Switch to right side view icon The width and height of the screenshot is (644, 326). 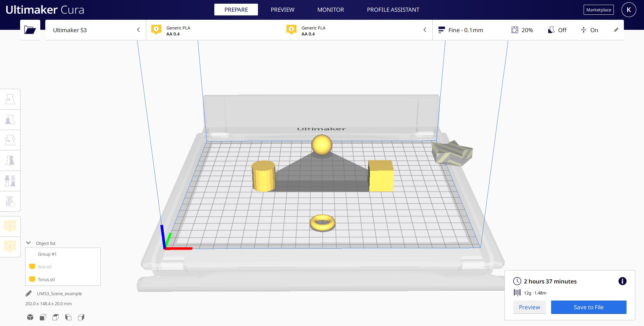pos(81,317)
